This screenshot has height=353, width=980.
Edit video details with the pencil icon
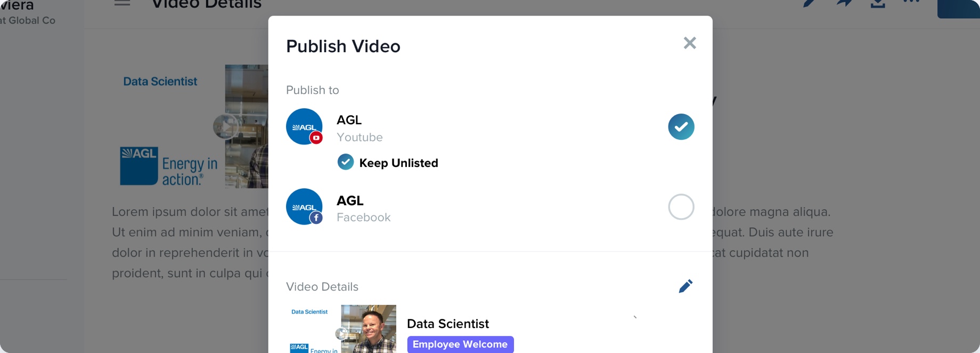(685, 286)
